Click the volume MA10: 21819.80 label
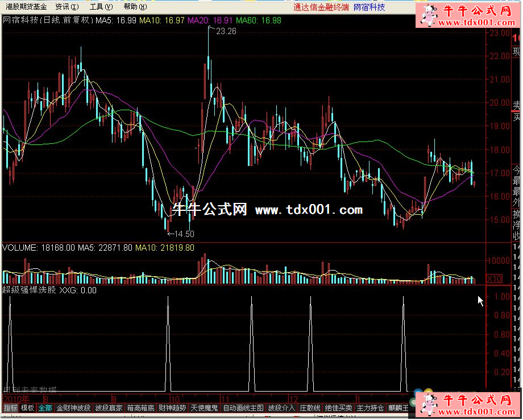 [164, 248]
